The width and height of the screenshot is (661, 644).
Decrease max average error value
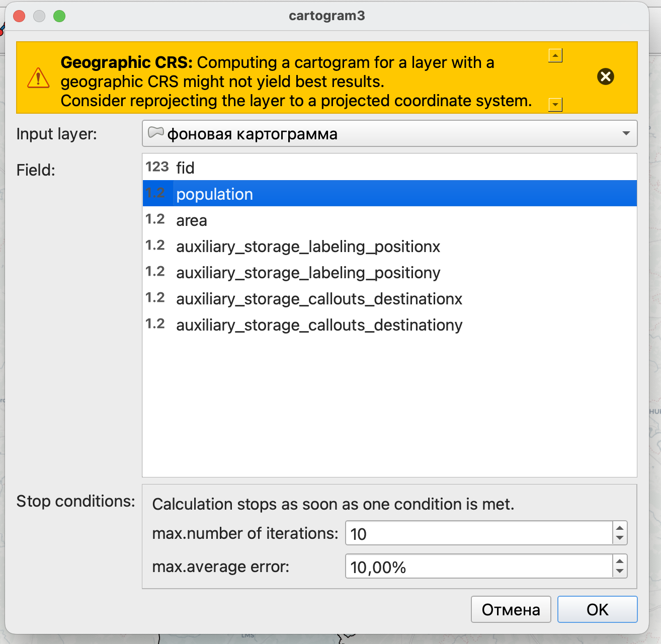coord(620,571)
